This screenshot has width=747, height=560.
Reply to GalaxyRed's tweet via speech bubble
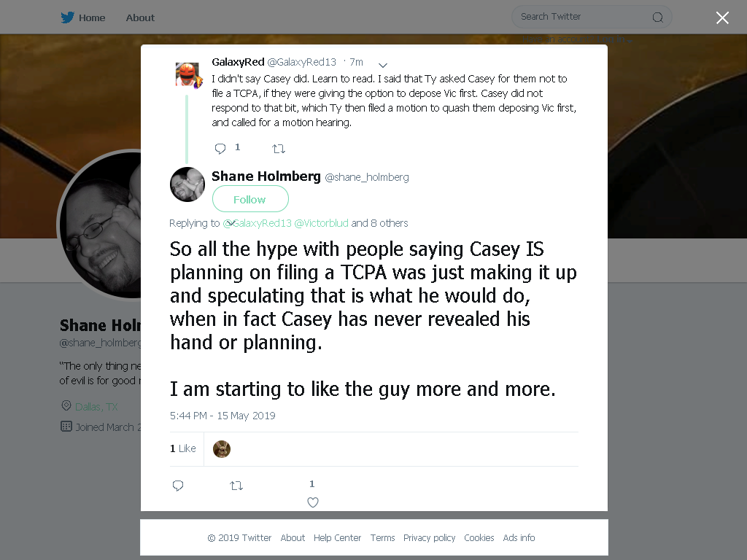tap(220, 149)
